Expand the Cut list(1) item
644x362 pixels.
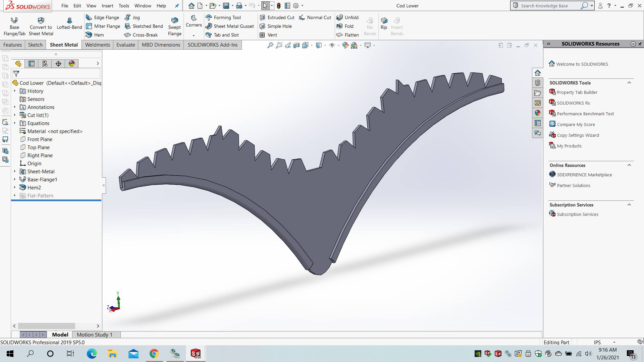coord(15,115)
